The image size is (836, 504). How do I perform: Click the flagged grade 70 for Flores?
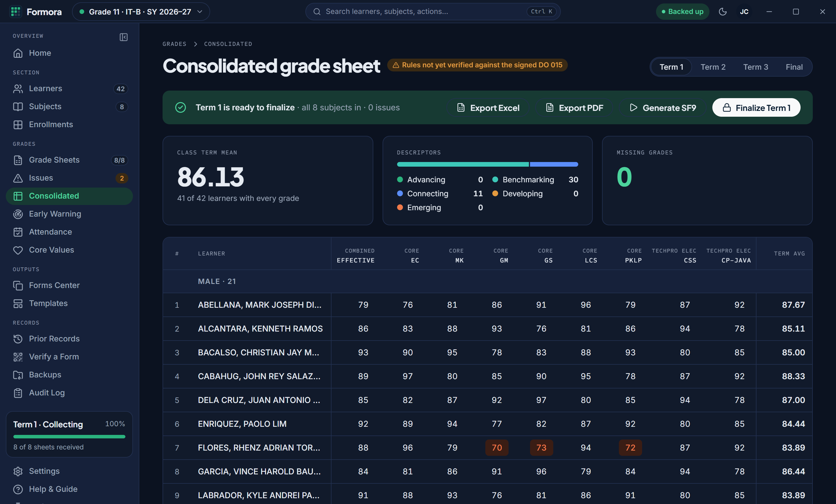[497, 448]
